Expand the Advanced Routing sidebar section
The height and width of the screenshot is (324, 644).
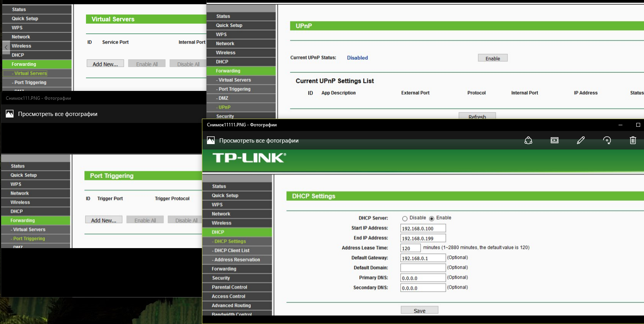231,306
